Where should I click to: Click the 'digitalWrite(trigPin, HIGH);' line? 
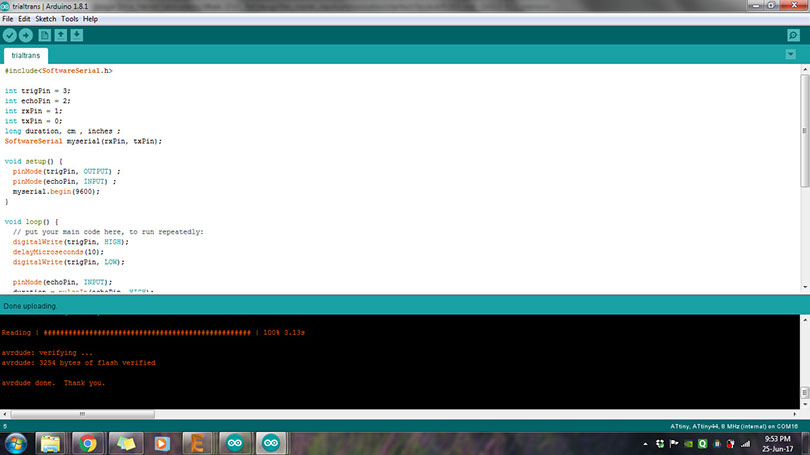tap(71, 242)
